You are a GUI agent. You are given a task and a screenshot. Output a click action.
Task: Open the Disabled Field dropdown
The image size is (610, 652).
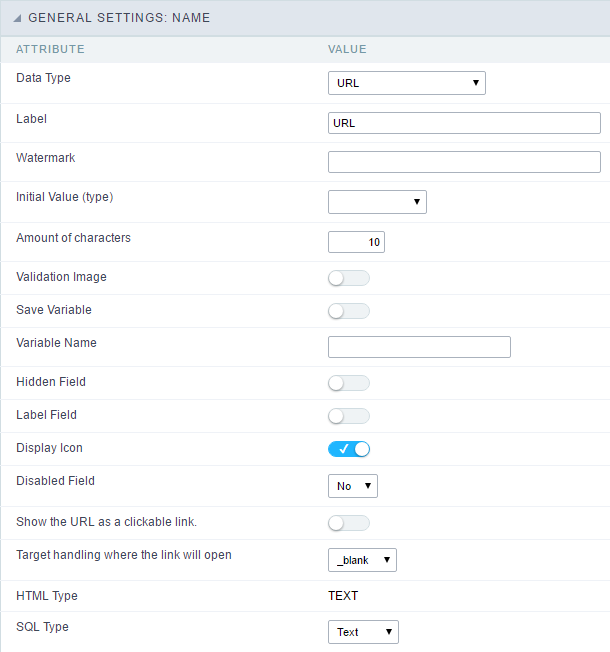pyautogui.click(x=352, y=486)
